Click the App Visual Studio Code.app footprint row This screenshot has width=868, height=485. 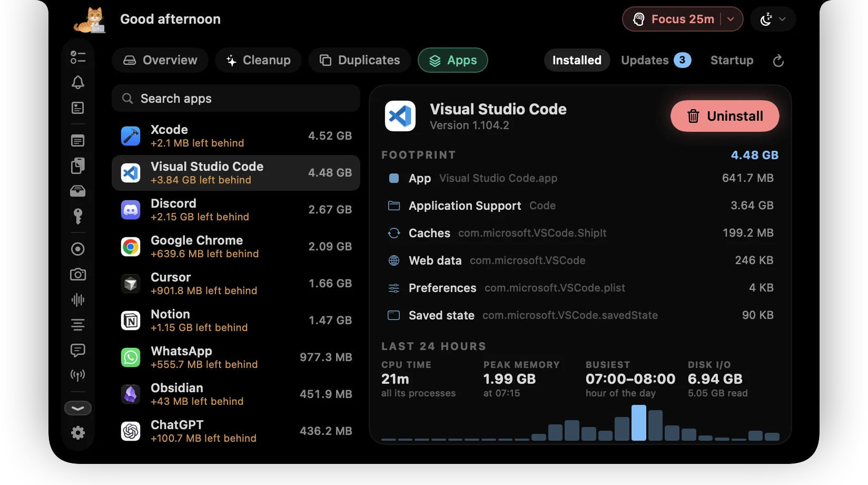click(580, 178)
